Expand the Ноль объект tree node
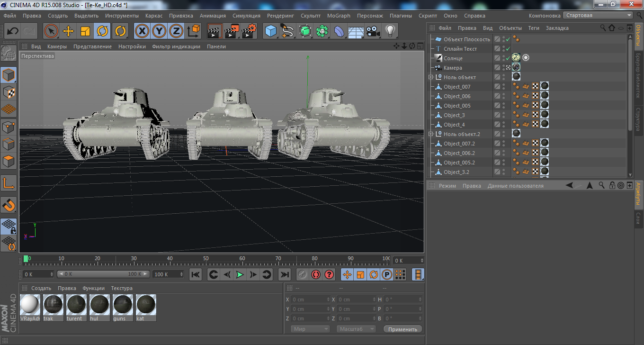This screenshot has width=644, height=345. 431,77
